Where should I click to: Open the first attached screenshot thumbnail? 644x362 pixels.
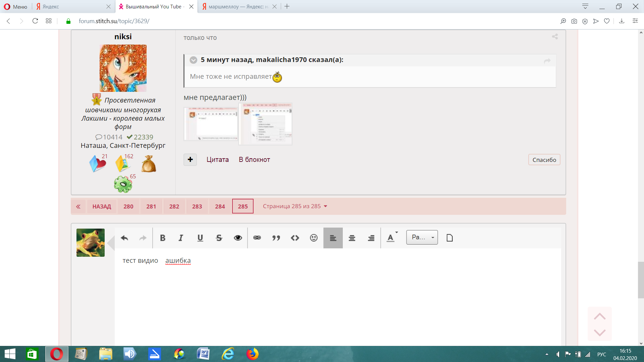click(211, 124)
